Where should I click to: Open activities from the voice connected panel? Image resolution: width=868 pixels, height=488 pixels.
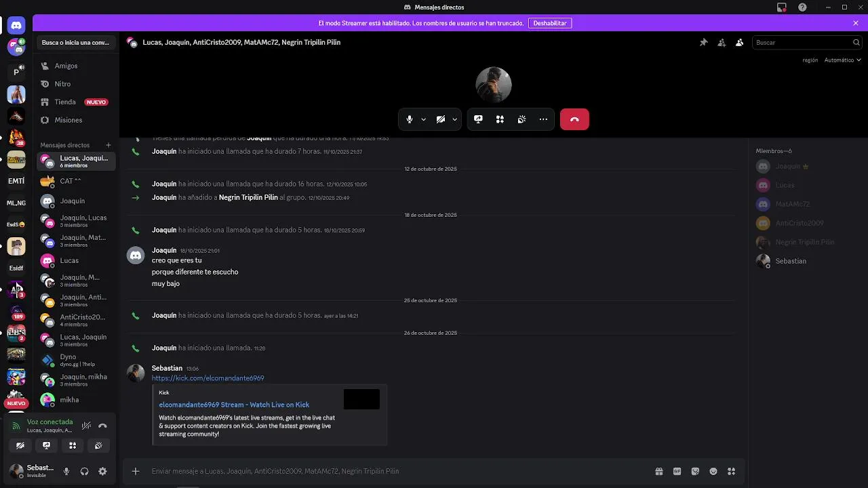point(73,445)
